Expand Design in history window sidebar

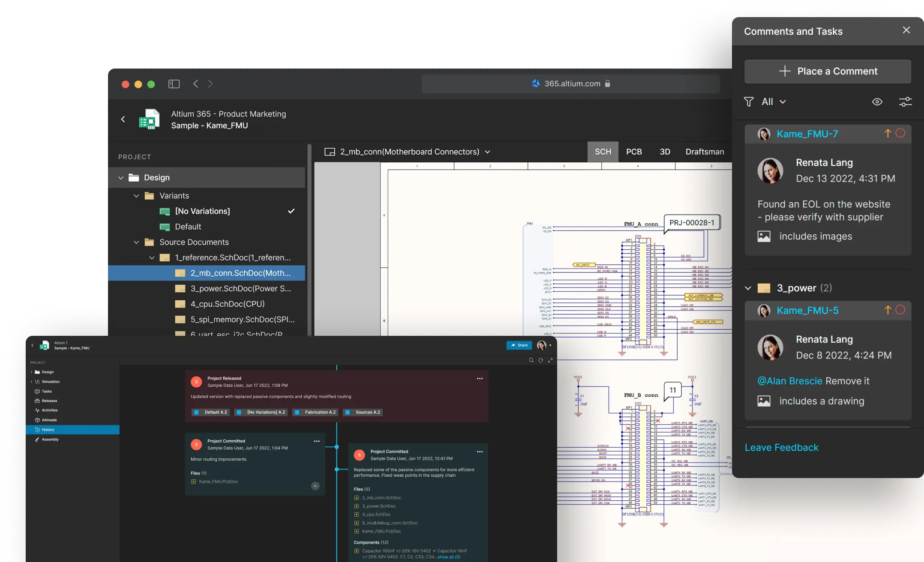(x=31, y=372)
